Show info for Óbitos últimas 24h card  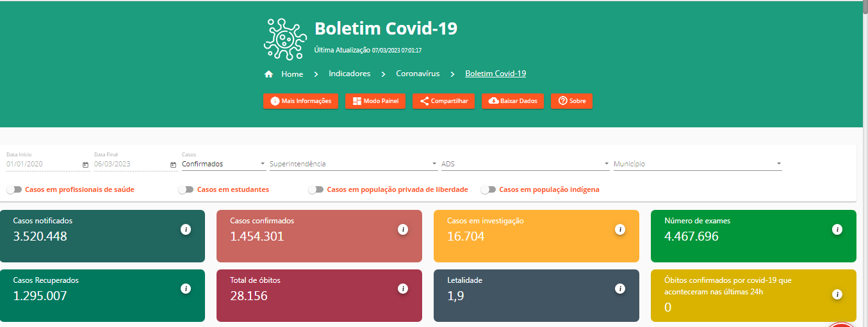(837, 294)
